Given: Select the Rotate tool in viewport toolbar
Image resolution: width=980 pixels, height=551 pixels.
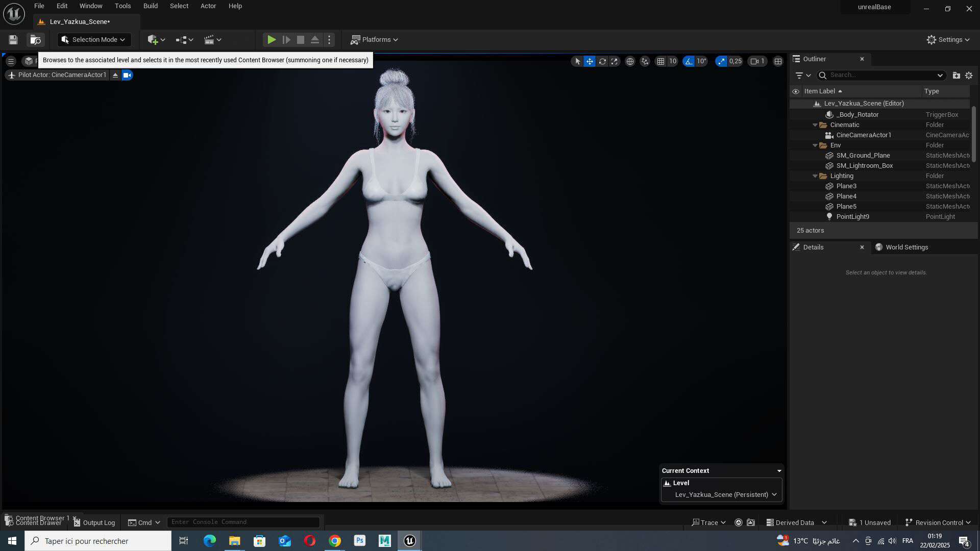Looking at the screenshot, I should (x=602, y=61).
